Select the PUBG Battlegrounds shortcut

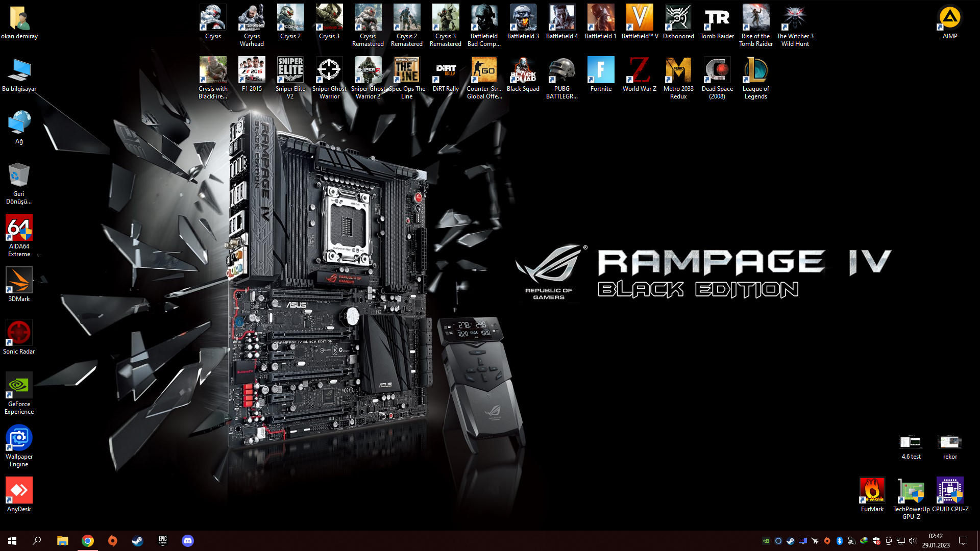pos(561,71)
